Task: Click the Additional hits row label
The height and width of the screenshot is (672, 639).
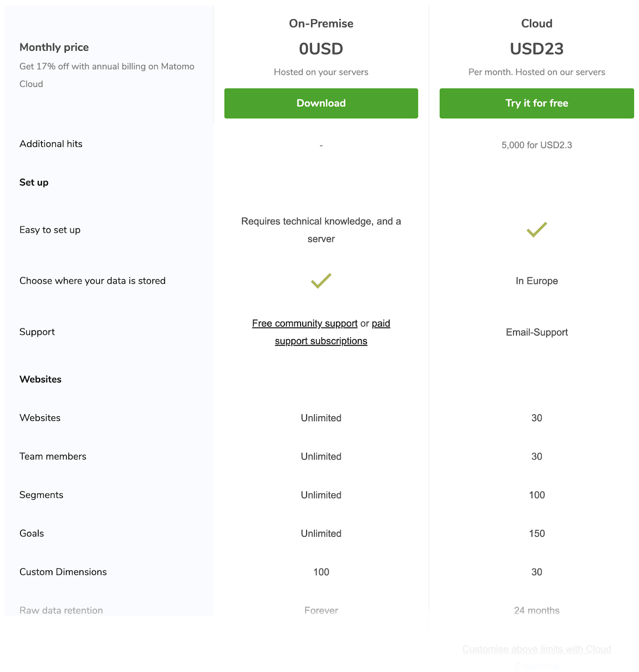Action: coord(50,144)
